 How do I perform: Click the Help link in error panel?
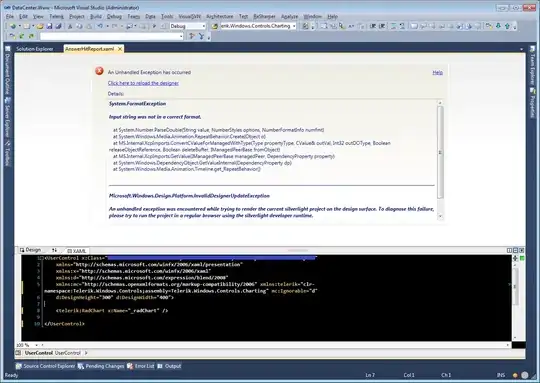[x=437, y=72]
